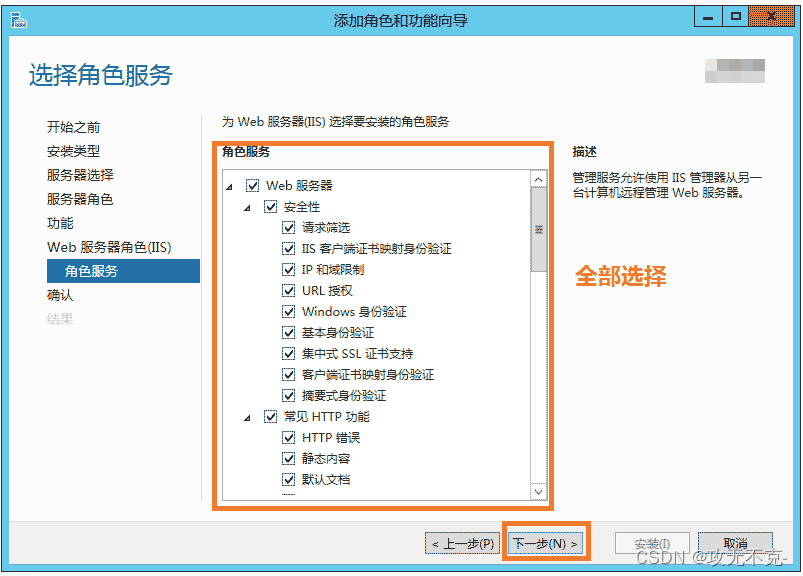Select the 默认文档 row label

(x=326, y=479)
